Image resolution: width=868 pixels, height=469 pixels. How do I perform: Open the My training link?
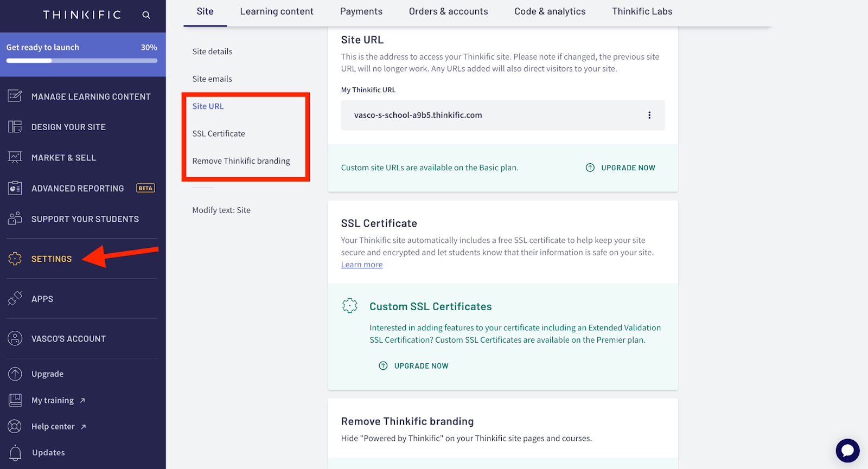53,400
